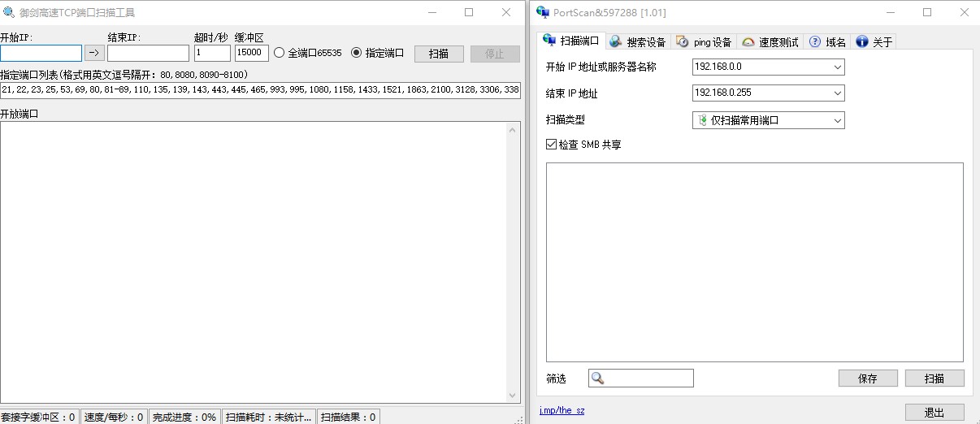Screen dimensions: 980x424
Task: Click the 套接字缓冲区：0 status entry
Action: [x=39, y=417]
